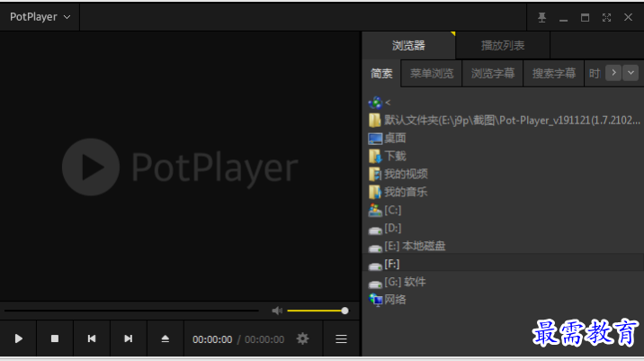
Task: Open the 网络 network location
Action: click(x=395, y=300)
